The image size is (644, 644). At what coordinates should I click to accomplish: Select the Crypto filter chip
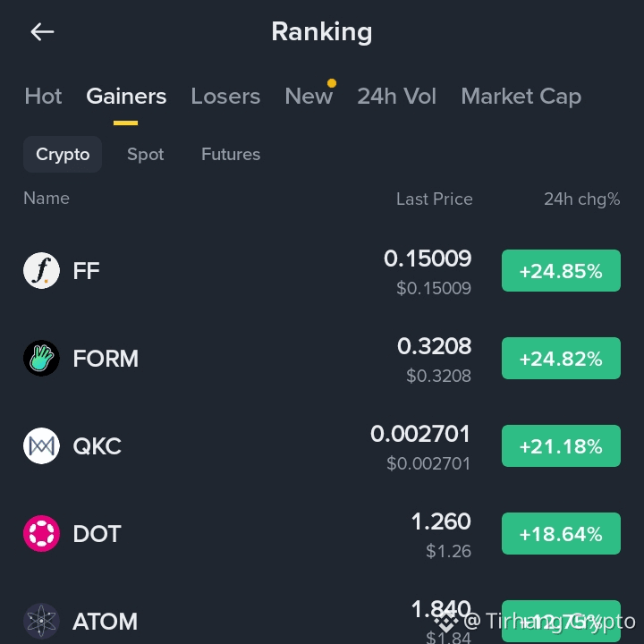pyautogui.click(x=63, y=155)
